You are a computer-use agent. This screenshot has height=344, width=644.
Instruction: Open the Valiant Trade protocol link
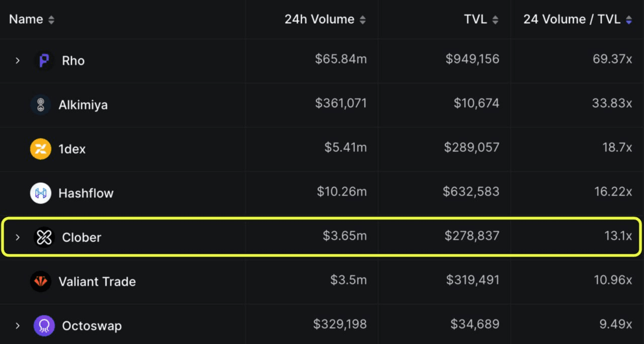97,282
